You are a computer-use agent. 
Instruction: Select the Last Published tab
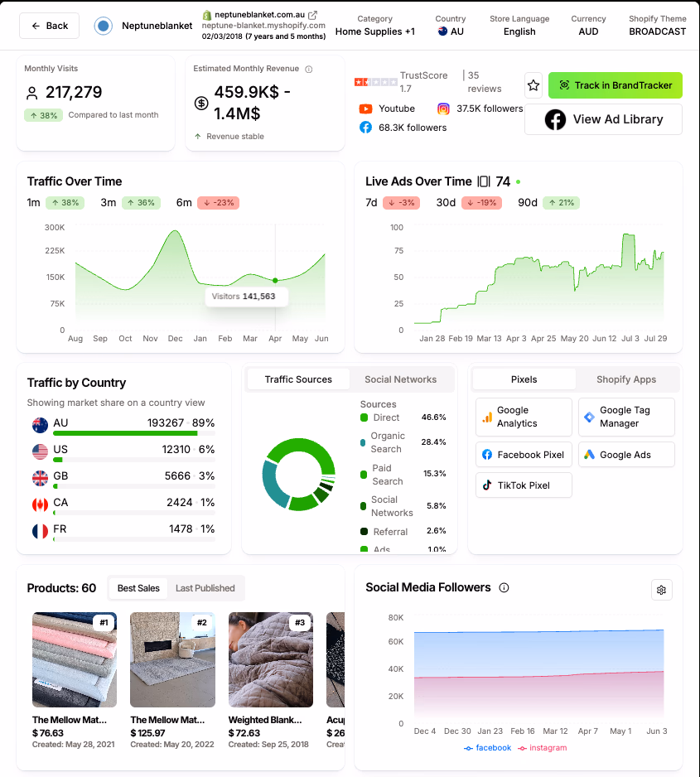205,588
